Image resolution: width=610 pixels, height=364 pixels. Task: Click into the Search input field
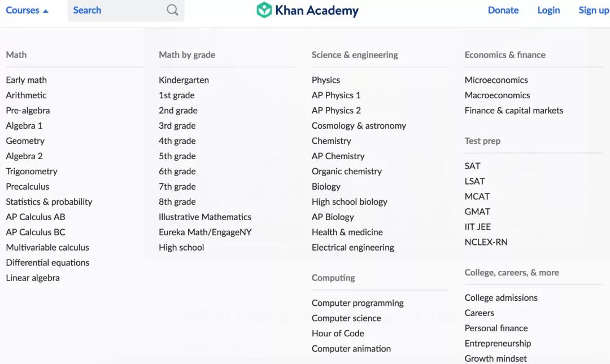pos(116,10)
